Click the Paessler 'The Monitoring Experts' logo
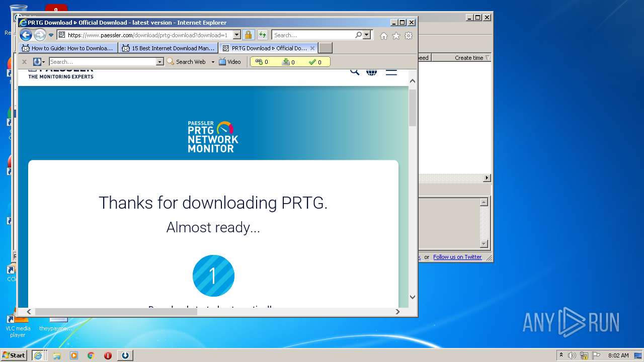Image resolution: width=644 pixels, height=362 pixels. pyautogui.click(x=61, y=74)
